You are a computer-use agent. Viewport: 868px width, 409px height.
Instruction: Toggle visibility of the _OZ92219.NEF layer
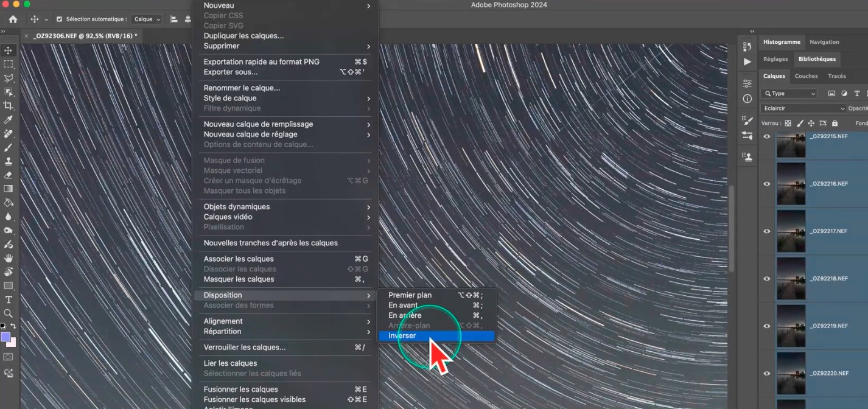point(767,326)
